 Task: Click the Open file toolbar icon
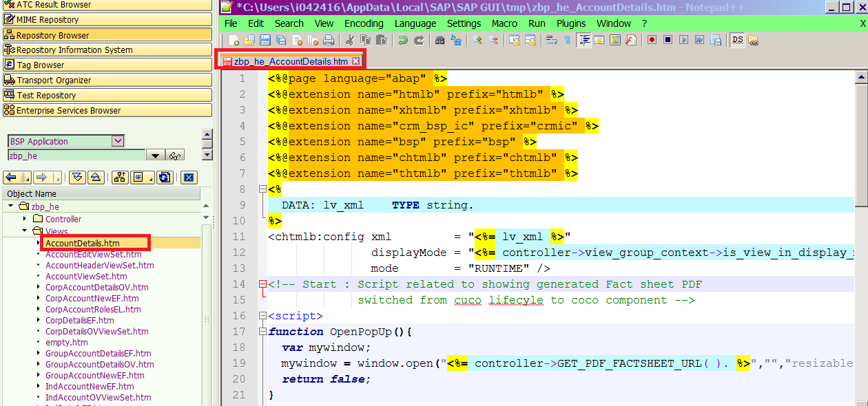click(249, 40)
